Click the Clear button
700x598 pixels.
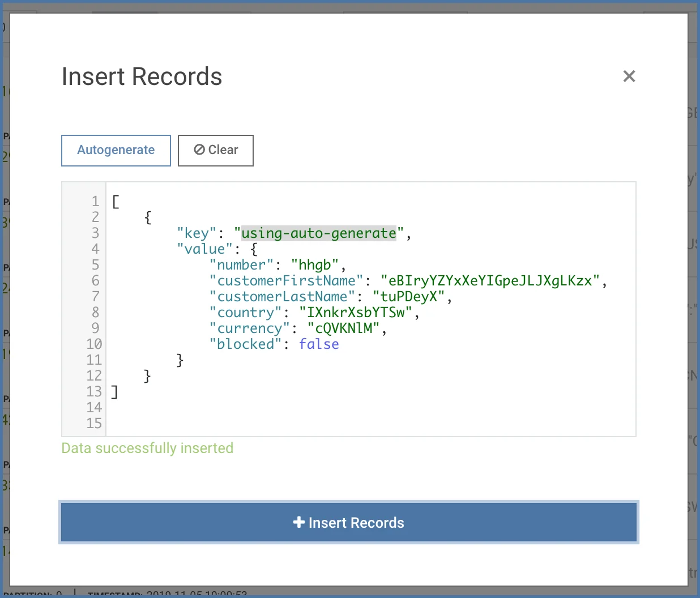215,150
